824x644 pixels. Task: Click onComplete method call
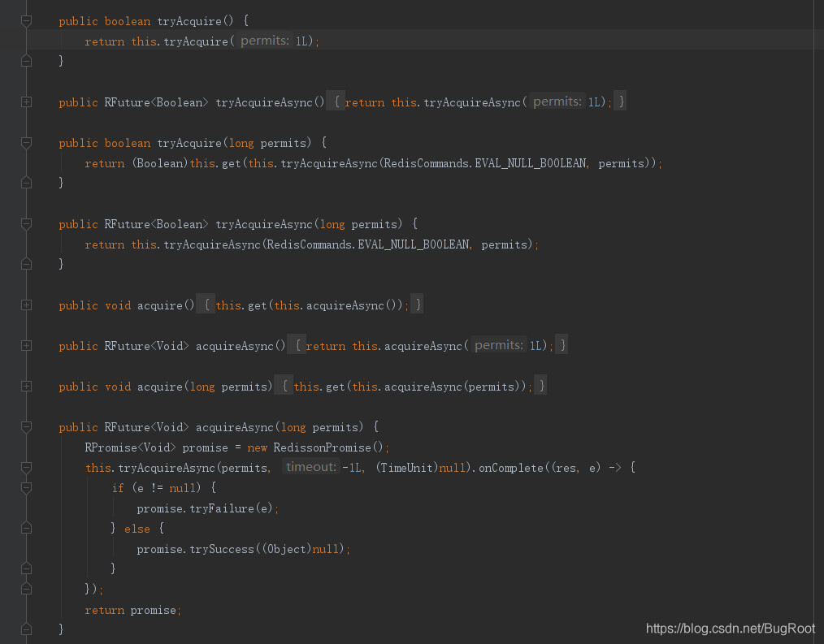click(511, 468)
